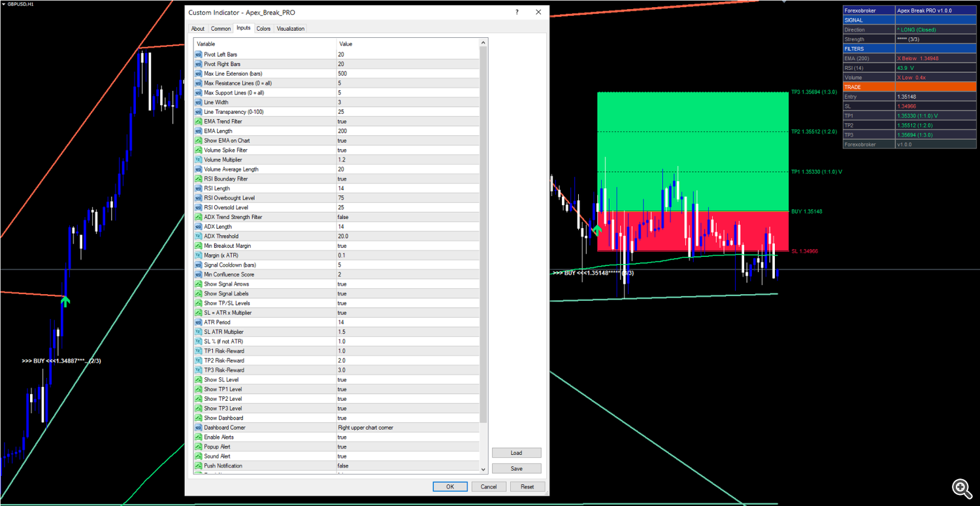Viewport: 980px width, 506px height.
Task: Open the Visualization tab
Action: (291, 29)
